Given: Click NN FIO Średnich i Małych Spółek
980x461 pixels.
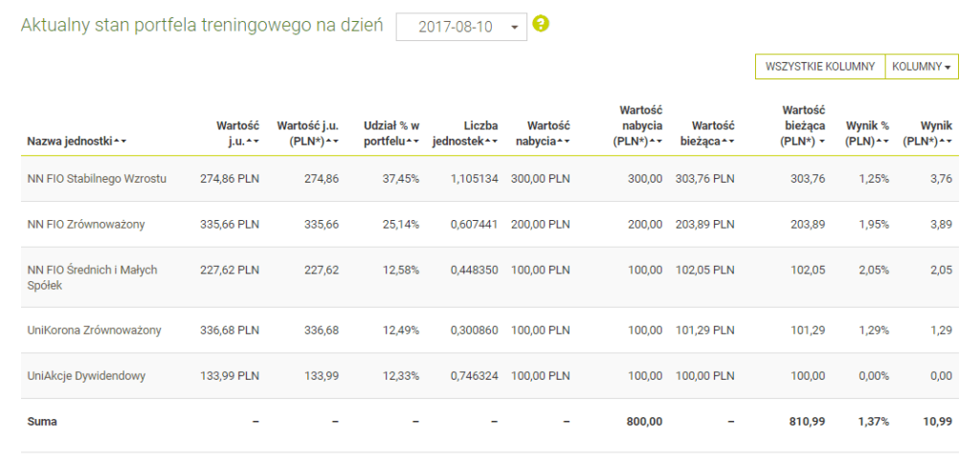Looking at the screenshot, I should pyautogui.click(x=92, y=277).
